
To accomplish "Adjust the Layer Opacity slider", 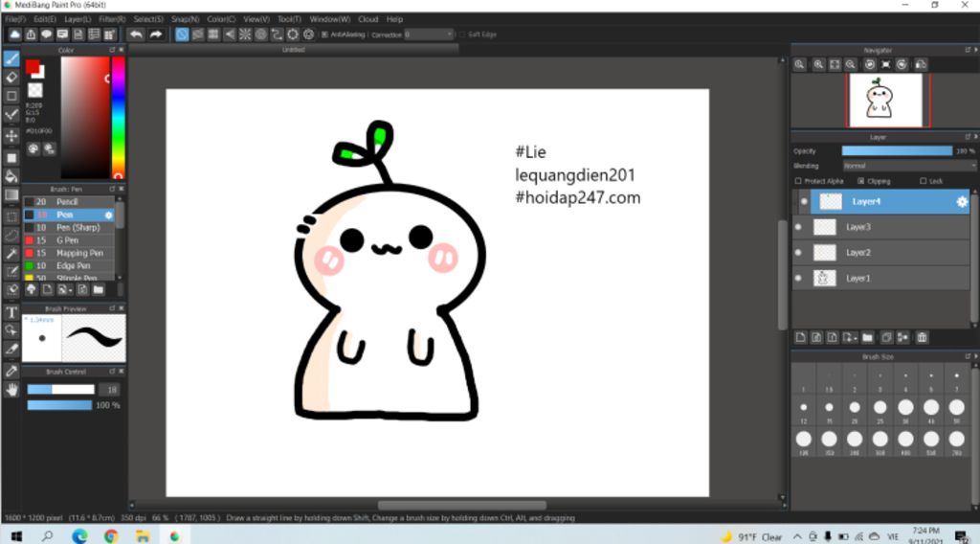I will 897,150.
